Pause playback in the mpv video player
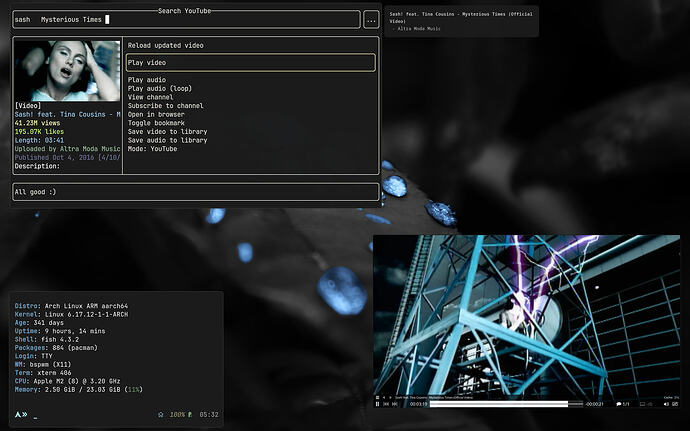Image resolution: width=690 pixels, height=431 pixels. [x=377, y=404]
